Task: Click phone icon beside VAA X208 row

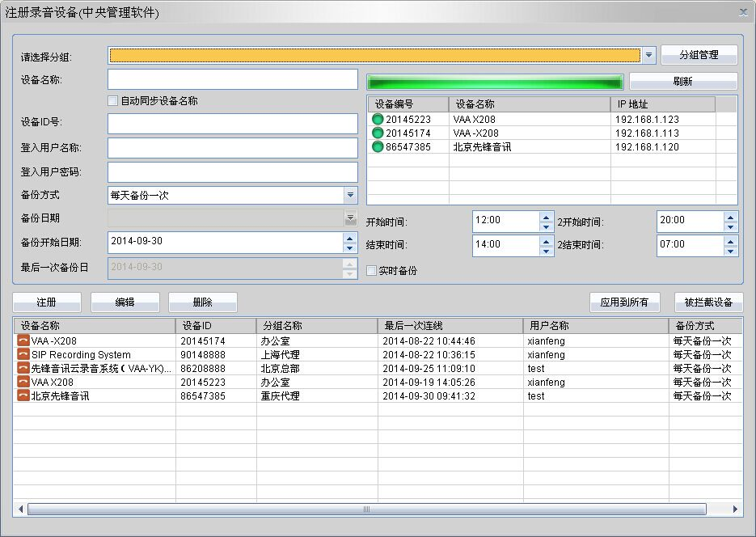Action: point(23,383)
